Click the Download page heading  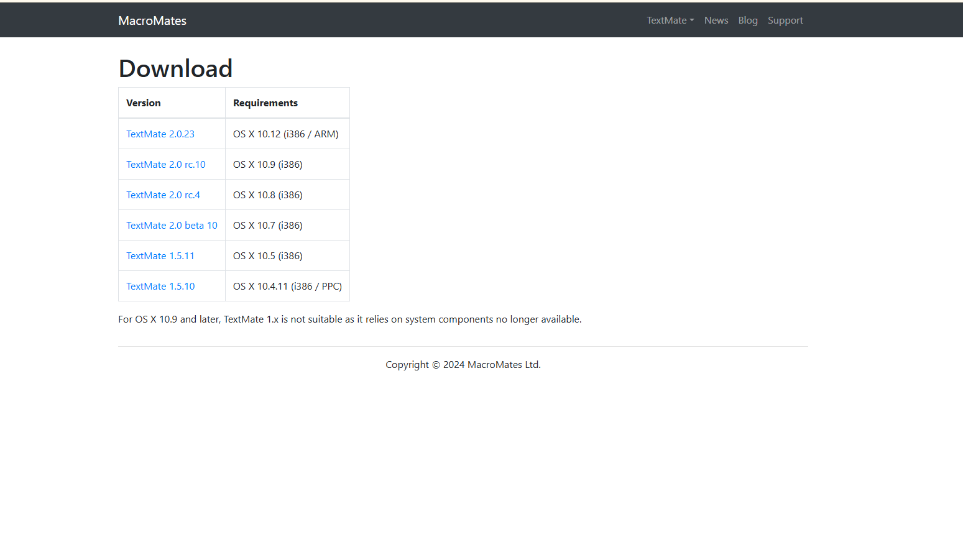point(175,68)
